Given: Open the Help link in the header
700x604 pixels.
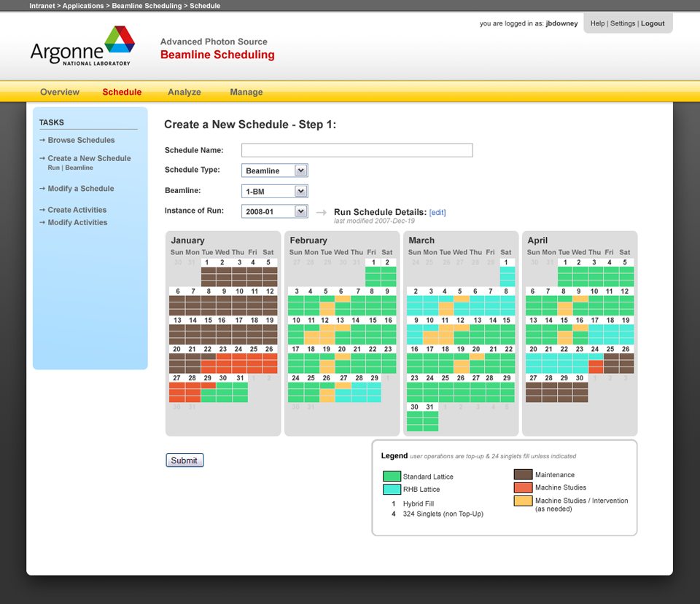Looking at the screenshot, I should pyautogui.click(x=597, y=23).
